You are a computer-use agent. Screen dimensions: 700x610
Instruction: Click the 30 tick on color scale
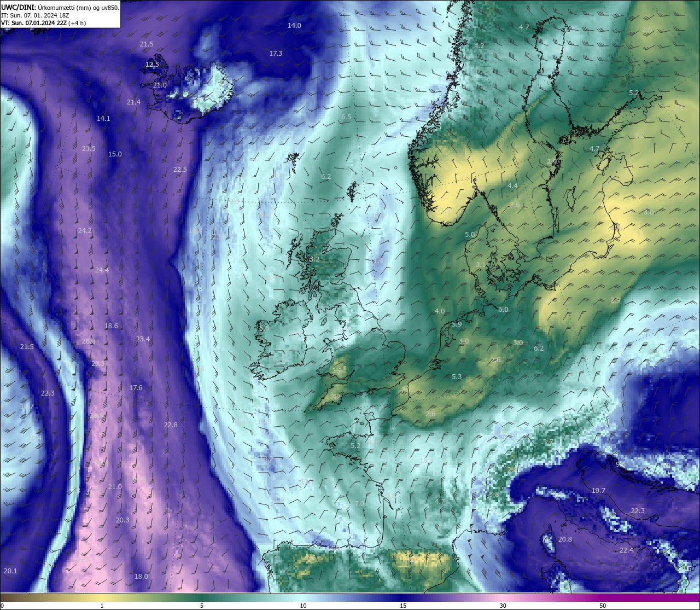tap(503, 606)
